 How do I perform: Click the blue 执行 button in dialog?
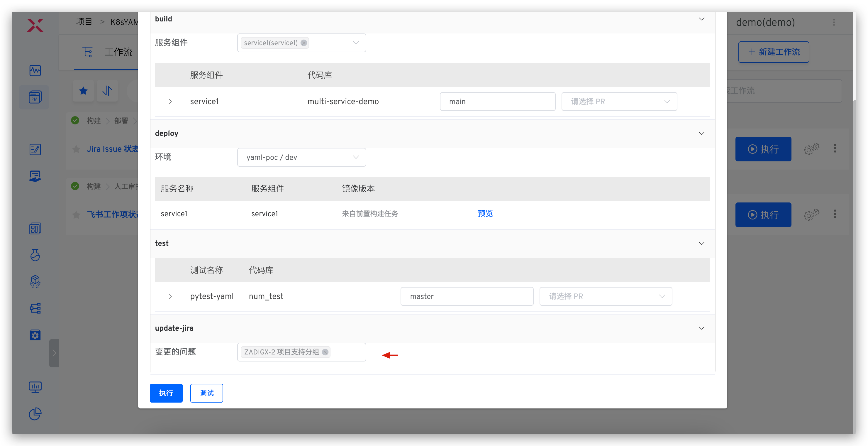tap(166, 393)
